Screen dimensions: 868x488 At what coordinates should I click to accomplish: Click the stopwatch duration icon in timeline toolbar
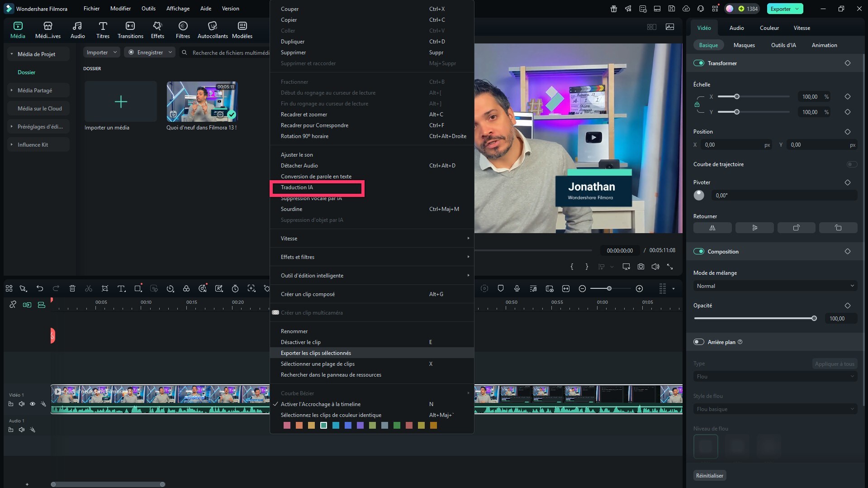tap(235, 288)
